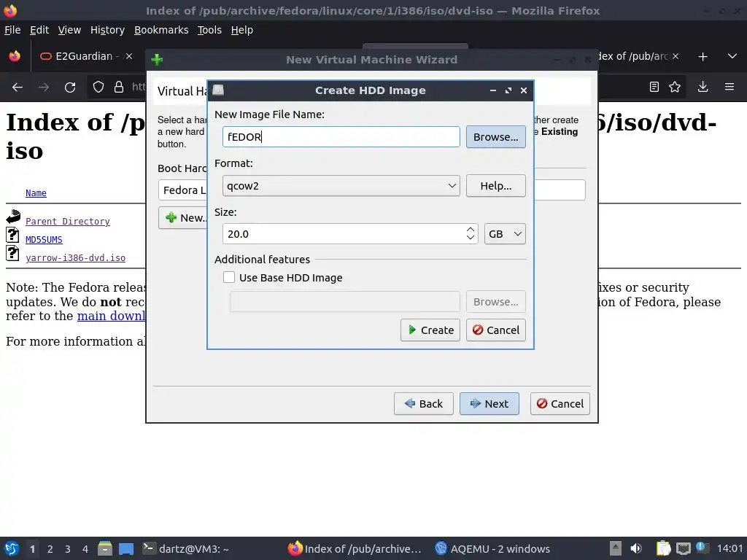Screen dimensions: 747x560
Task: Open the Parent Directory link
Action: point(68,222)
